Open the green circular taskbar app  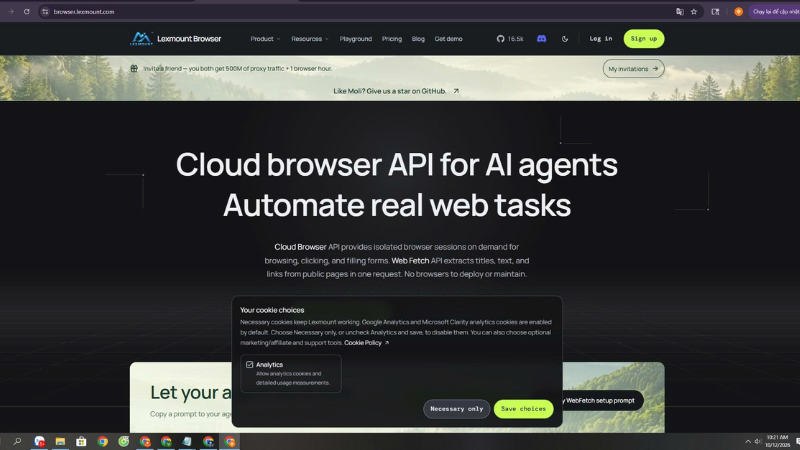pos(123,441)
